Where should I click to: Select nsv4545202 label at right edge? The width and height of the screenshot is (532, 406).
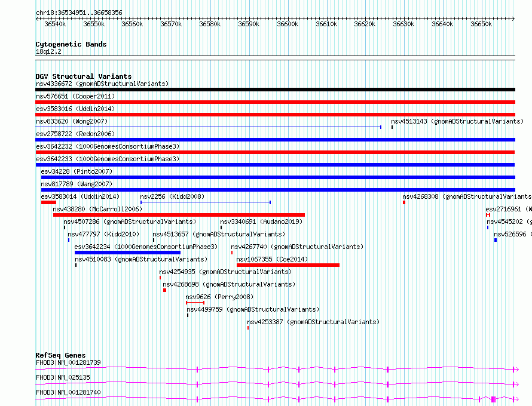[509, 222]
